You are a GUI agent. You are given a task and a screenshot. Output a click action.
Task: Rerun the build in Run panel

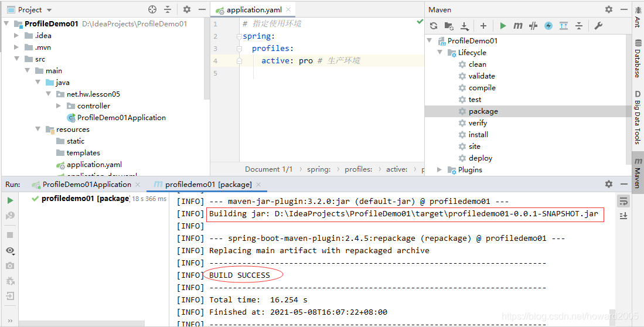(11, 200)
